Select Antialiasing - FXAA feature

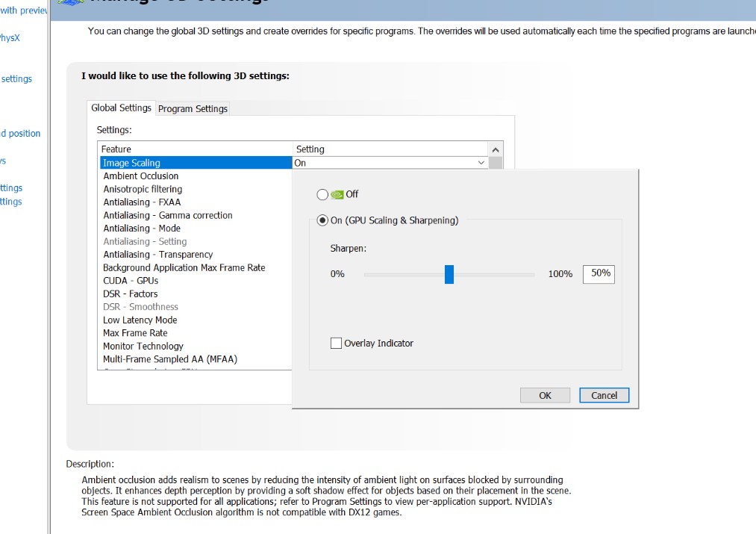(142, 202)
